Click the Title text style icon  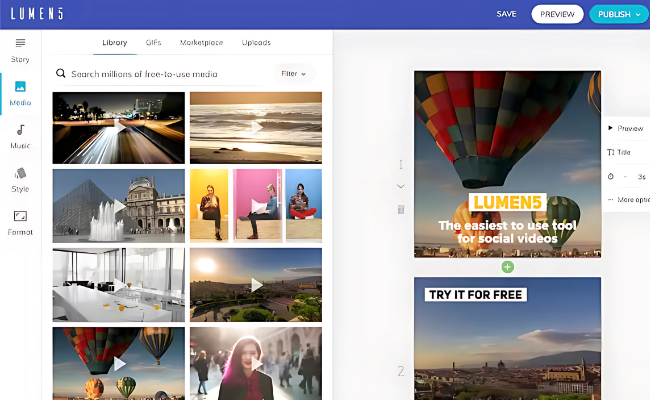pyautogui.click(x=611, y=152)
